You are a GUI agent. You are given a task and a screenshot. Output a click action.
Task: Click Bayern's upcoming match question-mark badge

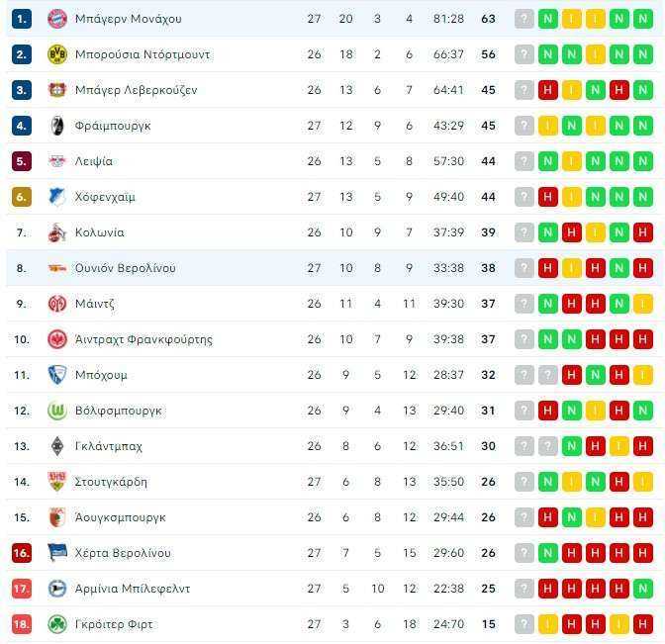tap(524, 19)
